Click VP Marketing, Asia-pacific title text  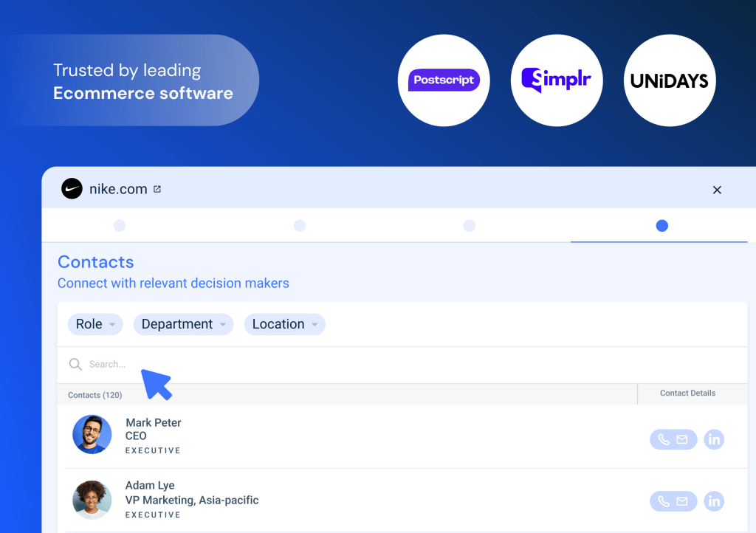pyautogui.click(x=192, y=501)
